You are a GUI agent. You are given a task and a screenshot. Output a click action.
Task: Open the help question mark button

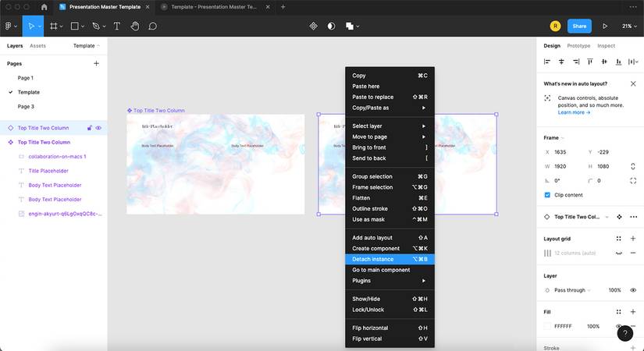pos(624,333)
